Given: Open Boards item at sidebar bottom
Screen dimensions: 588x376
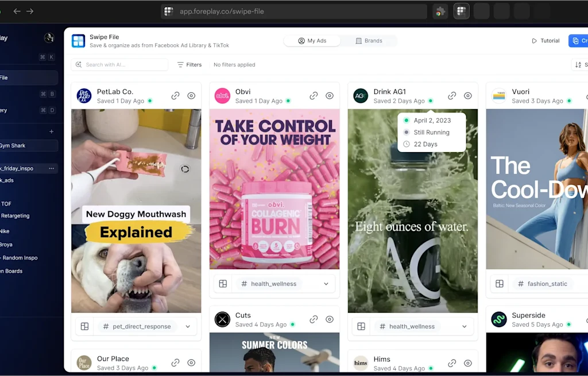Looking at the screenshot, I should (x=11, y=271).
